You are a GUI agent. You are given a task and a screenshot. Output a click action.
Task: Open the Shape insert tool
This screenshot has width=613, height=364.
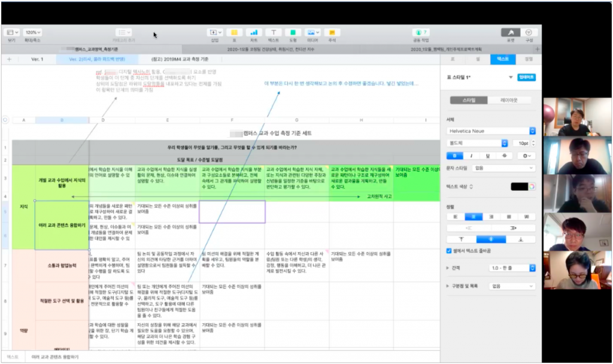[x=293, y=32]
